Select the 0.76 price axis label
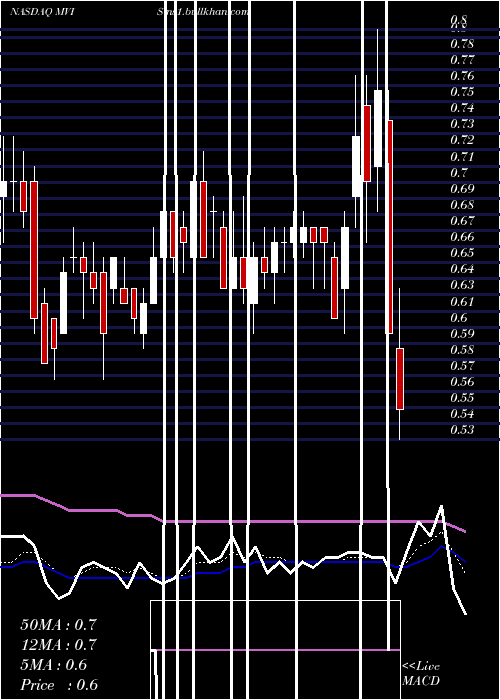This screenshot has width=500, height=700. pyautogui.click(x=462, y=76)
